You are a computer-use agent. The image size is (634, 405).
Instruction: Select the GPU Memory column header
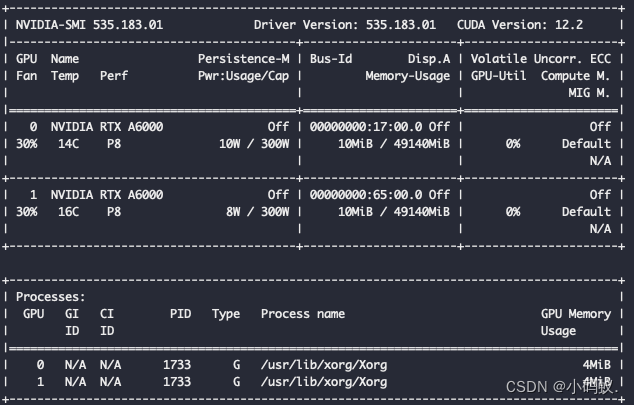tap(576, 314)
